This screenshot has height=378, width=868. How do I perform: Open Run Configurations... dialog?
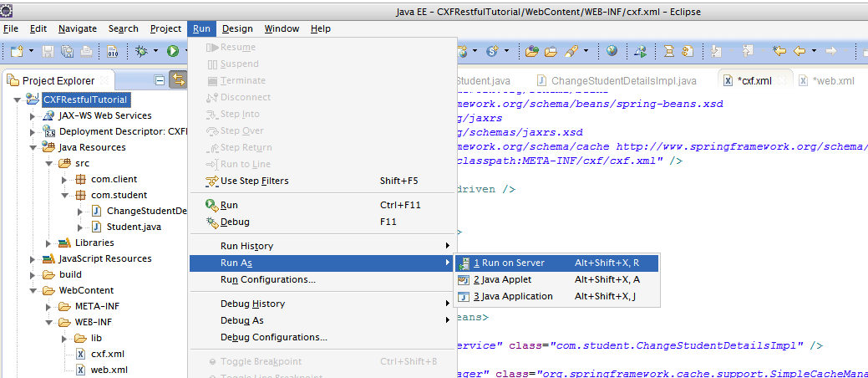[267, 279]
